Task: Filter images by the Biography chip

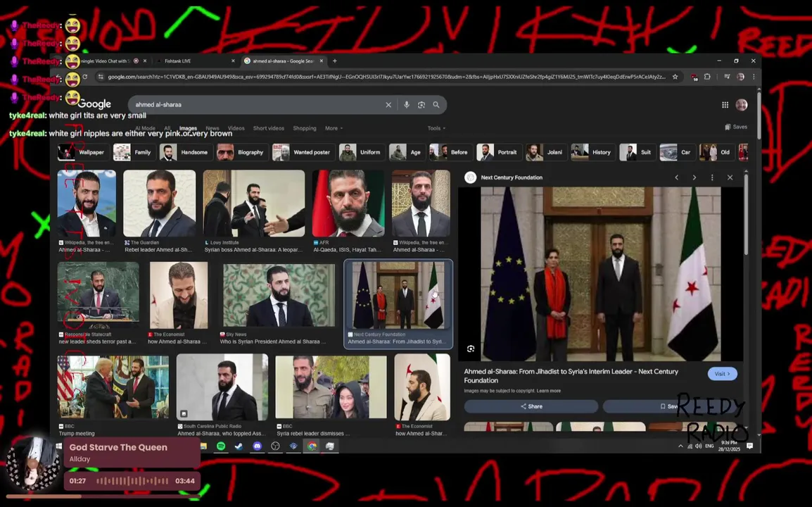Action: (241, 152)
